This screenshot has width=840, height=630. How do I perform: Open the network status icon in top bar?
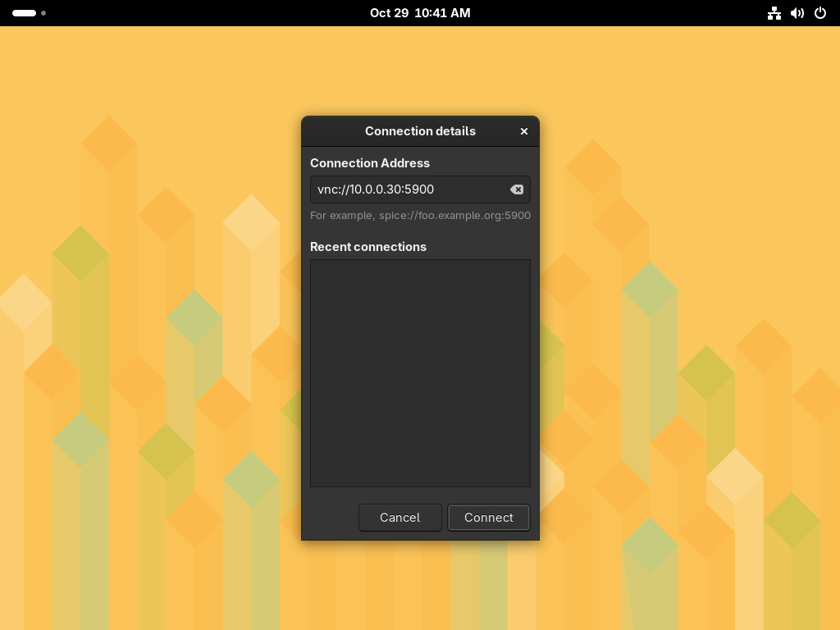click(774, 13)
